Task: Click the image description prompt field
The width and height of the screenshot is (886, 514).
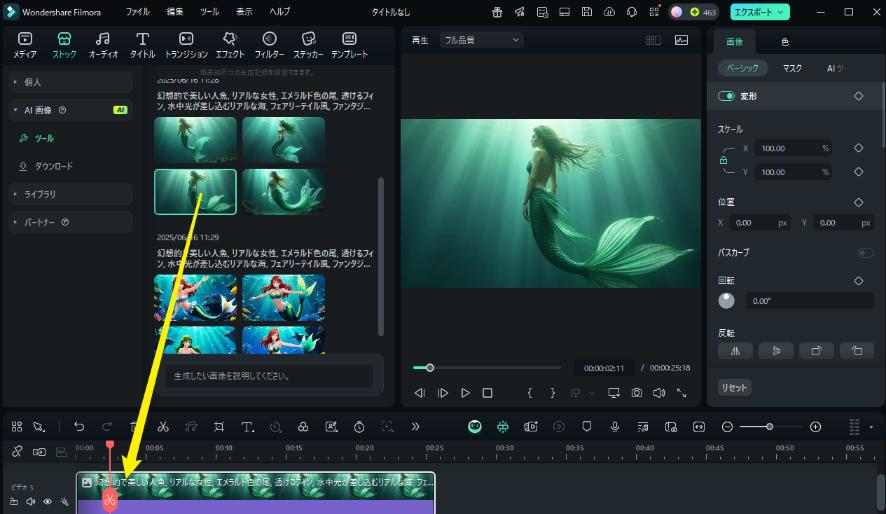Action: (x=269, y=376)
